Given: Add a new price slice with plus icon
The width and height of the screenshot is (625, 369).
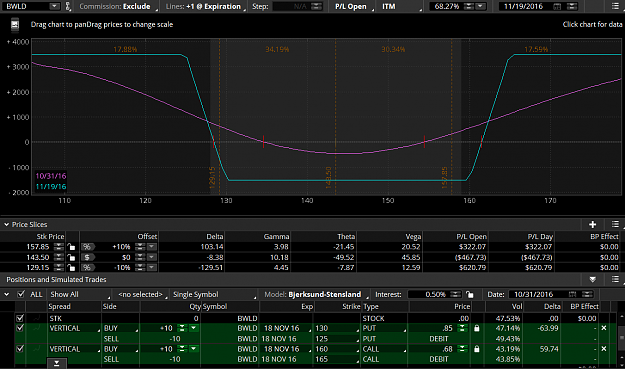Looking at the screenshot, I should pos(593,224).
